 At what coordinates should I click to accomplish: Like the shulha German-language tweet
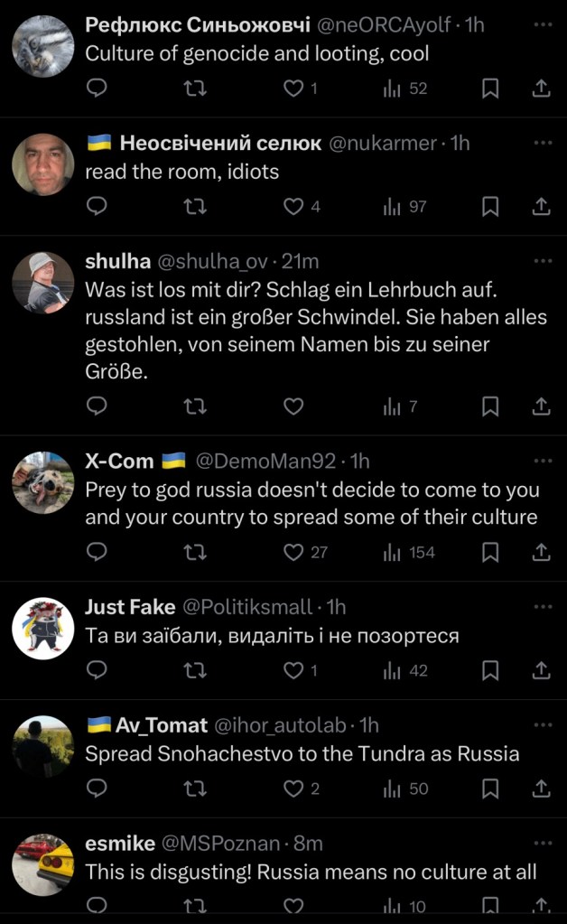[293, 406]
